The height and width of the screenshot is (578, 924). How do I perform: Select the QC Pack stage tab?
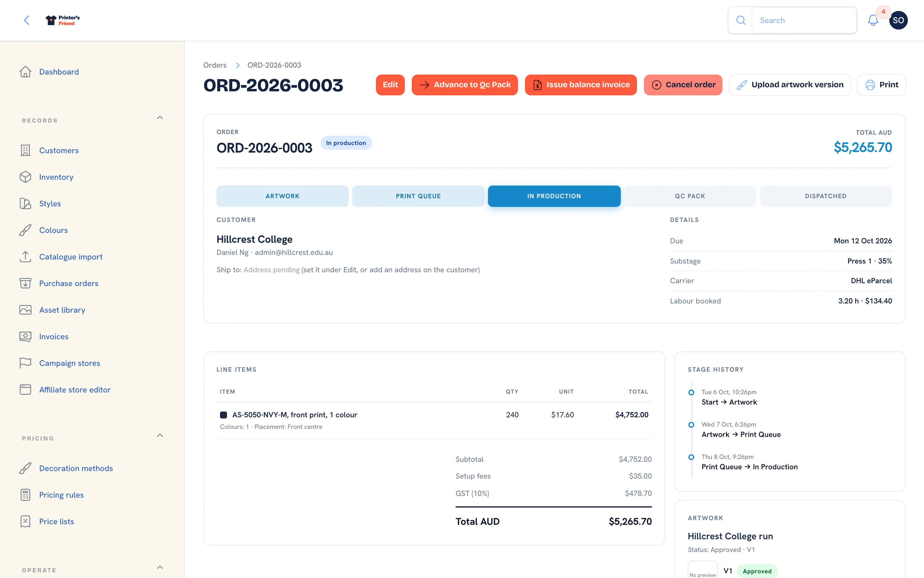pyautogui.click(x=690, y=196)
